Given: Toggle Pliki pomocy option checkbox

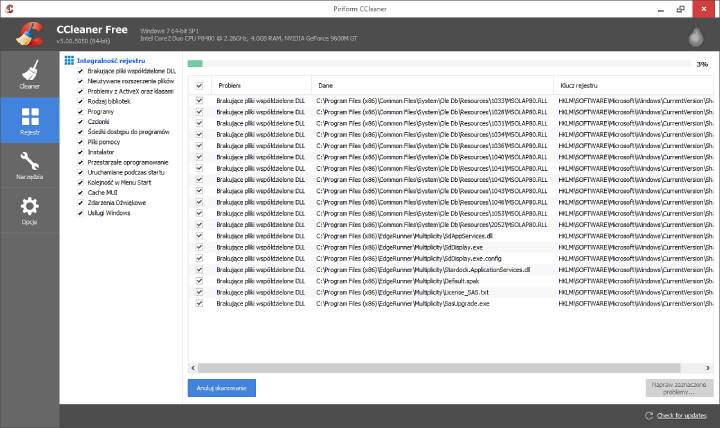Looking at the screenshot, I should (80, 142).
